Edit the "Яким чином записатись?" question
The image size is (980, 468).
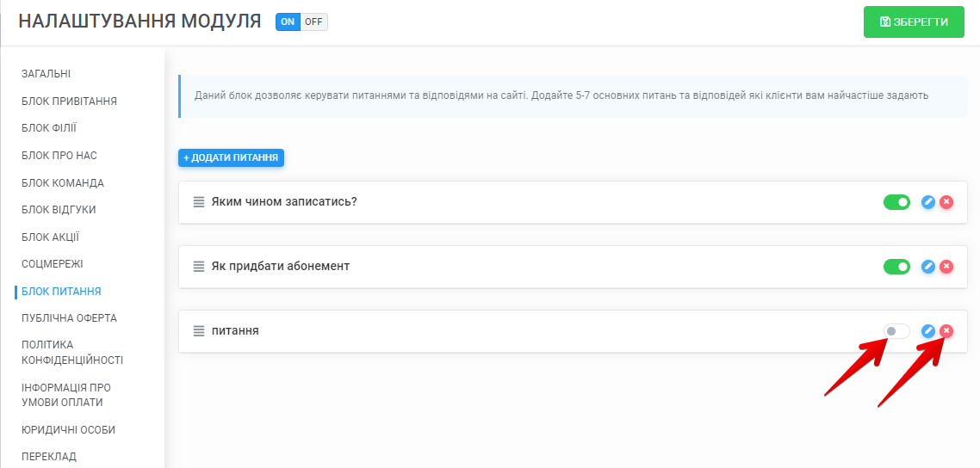(928, 202)
